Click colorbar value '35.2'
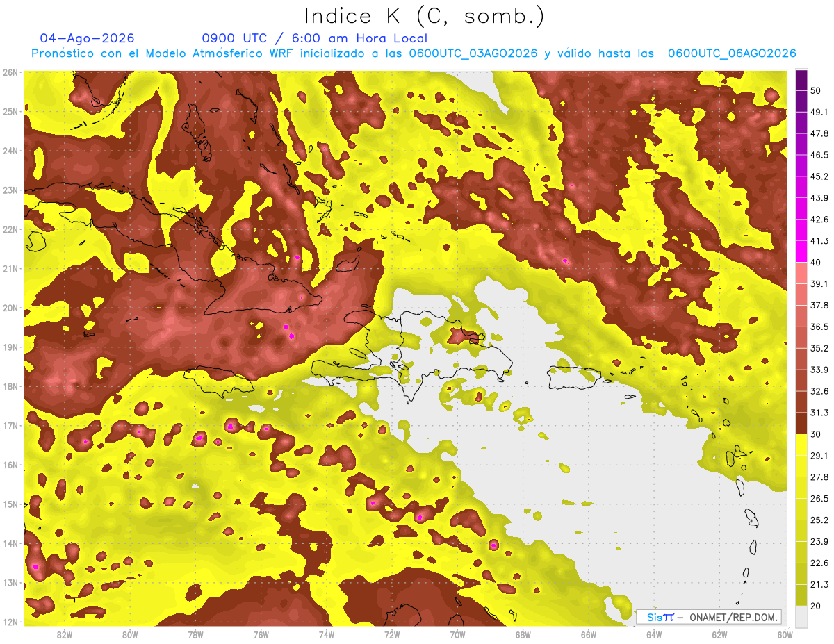This screenshot has width=834, height=644. (x=819, y=348)
